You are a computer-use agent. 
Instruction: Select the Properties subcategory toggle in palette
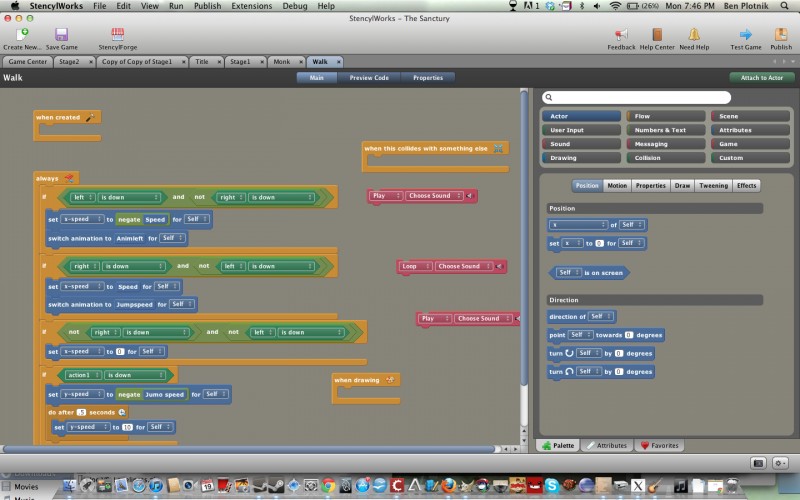[651, 186]
